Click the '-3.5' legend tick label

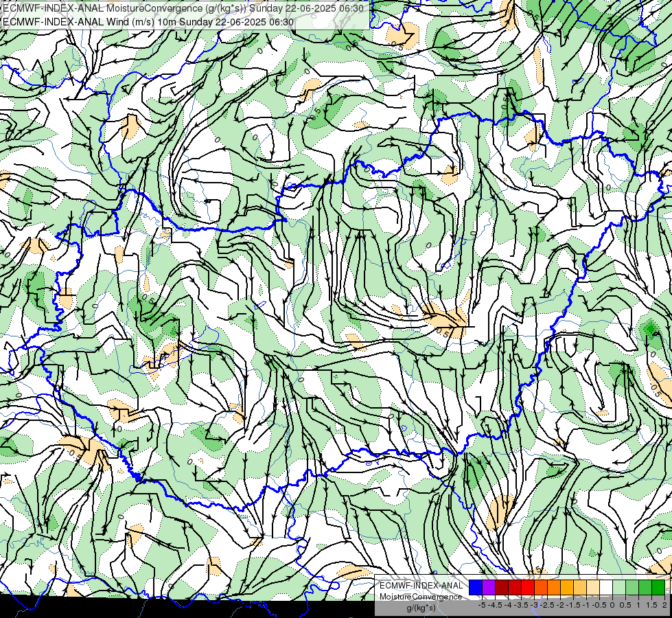coord(521,605)
